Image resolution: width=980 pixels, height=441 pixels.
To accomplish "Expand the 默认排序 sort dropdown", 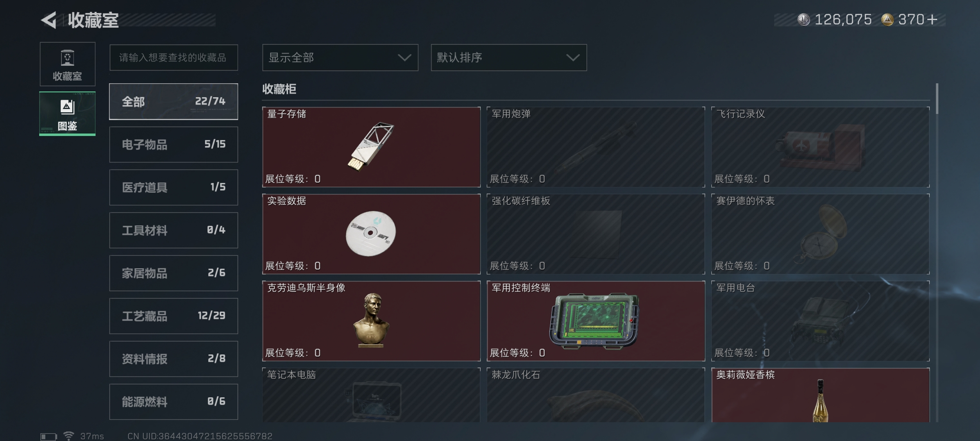I will coord(509,58).
